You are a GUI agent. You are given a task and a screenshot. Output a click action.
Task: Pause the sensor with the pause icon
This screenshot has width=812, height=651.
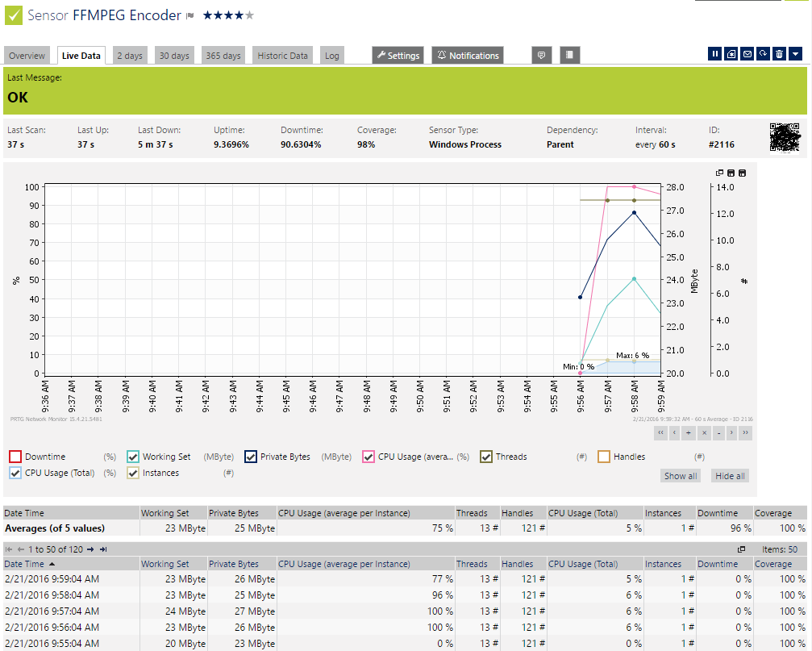coord(714,54)
